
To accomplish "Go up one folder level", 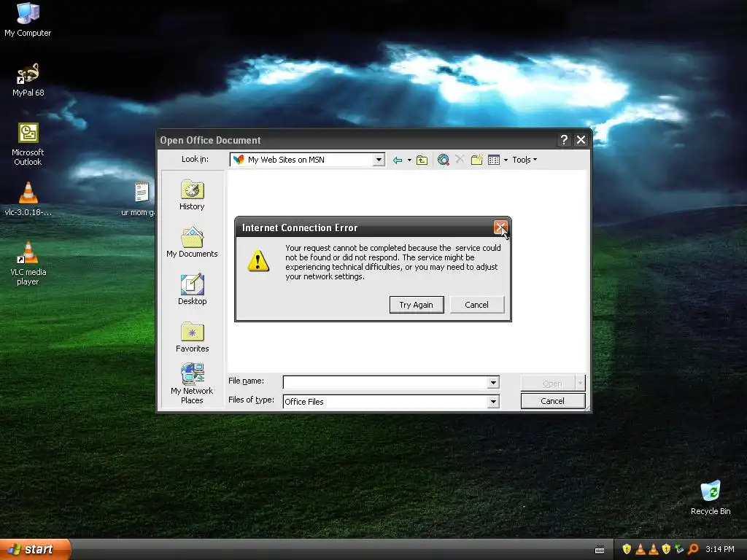I will 422,160.
